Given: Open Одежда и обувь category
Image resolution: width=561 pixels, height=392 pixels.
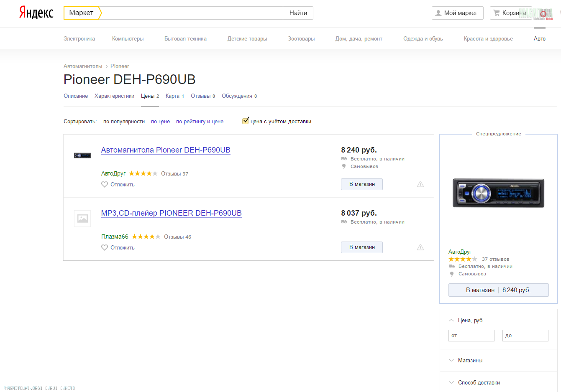Looking at the screenshot, I should (x=423, y=38).
